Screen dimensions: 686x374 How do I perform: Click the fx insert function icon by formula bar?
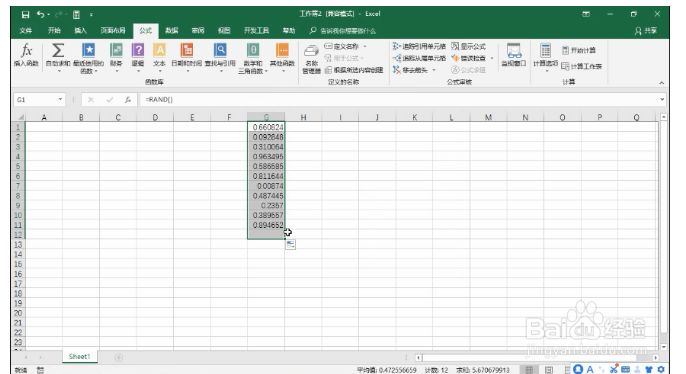pos(128,100)
